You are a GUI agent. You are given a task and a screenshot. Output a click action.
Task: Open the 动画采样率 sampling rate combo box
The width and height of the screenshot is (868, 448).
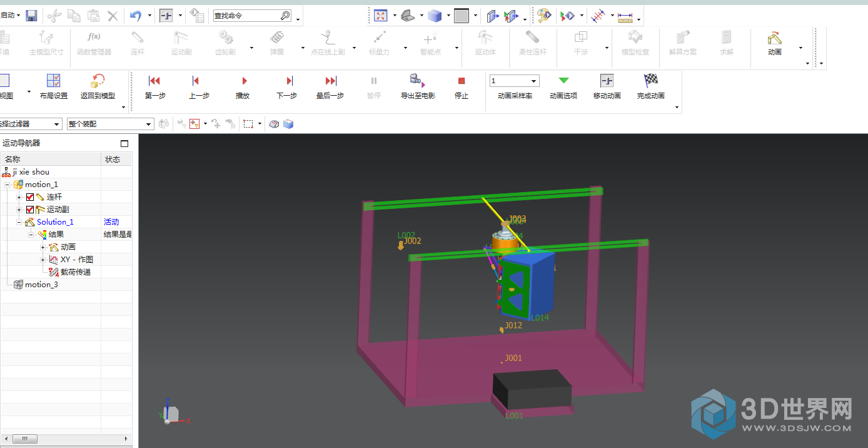515,81
